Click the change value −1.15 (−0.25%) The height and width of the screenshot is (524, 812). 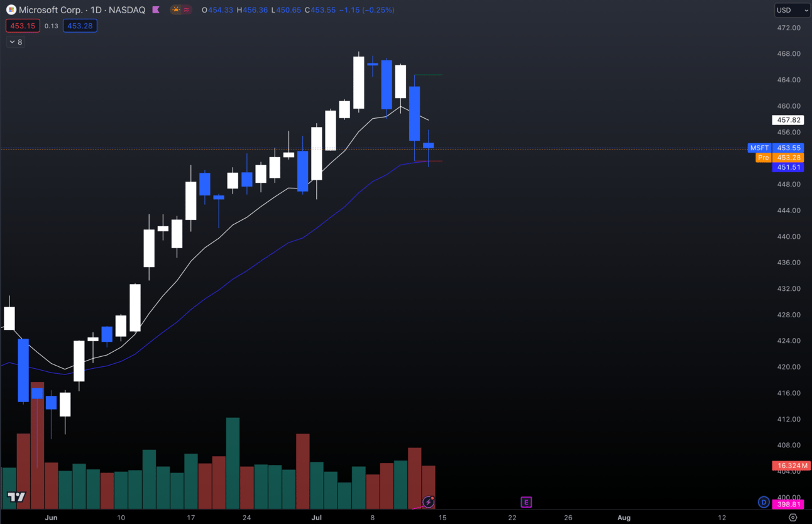[x=367, y=10]
